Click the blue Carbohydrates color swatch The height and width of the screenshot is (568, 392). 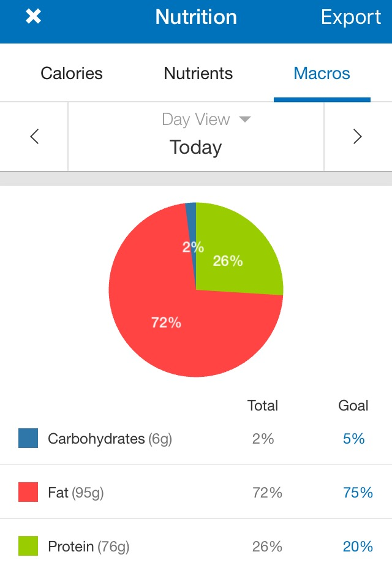pyautogui.click(x=28, y=439)
